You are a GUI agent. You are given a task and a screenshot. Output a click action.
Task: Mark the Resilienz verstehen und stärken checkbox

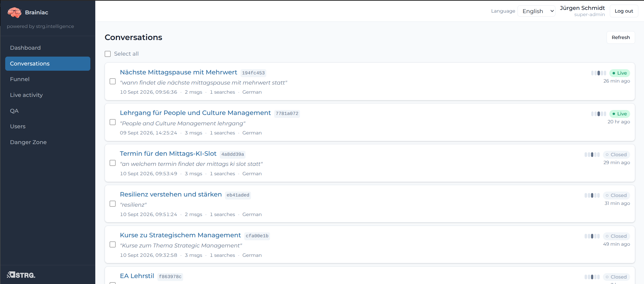tap(113, 204)
